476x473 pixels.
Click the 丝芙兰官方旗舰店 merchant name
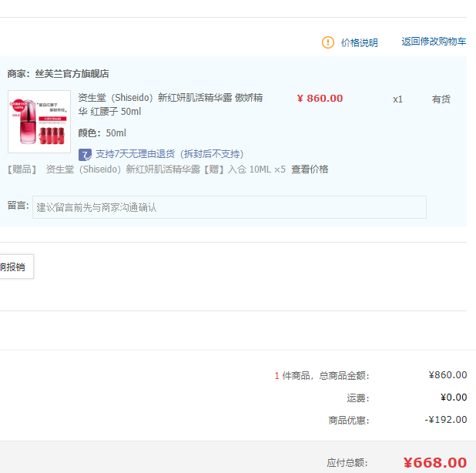coord(72,74)
